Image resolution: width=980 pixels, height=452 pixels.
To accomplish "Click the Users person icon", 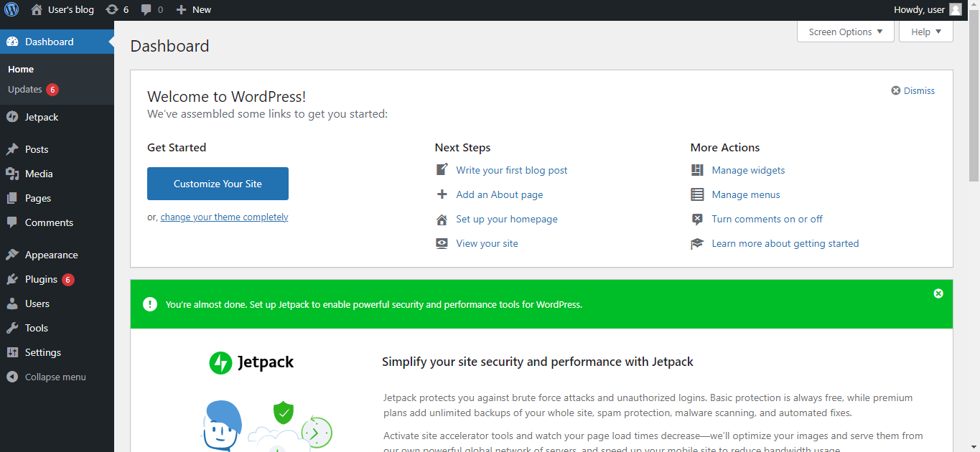I will pos(12,303).
